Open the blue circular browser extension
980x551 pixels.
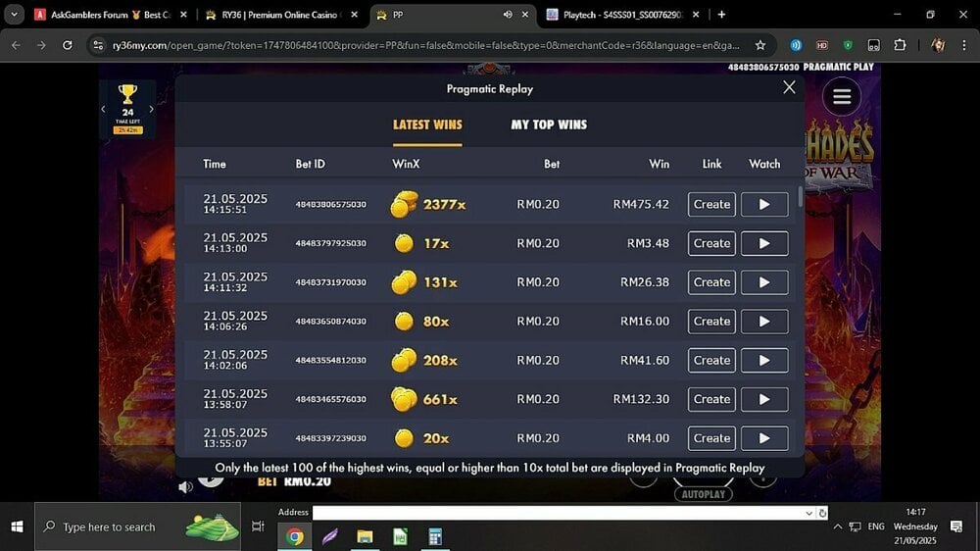tap(796, 45)
